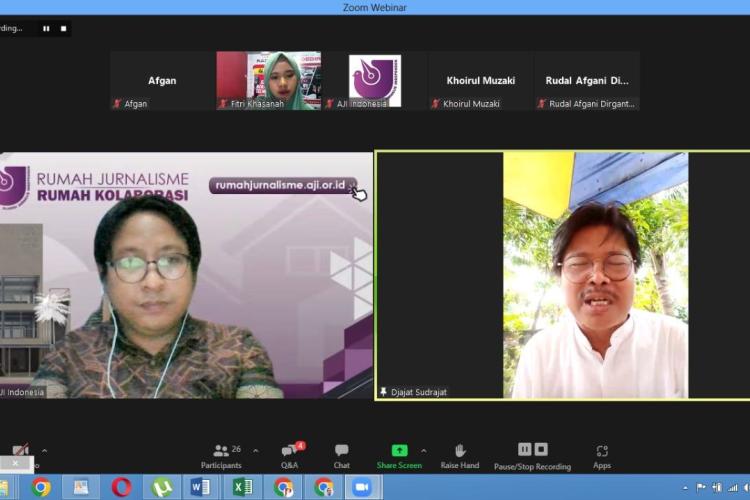The width and height of the screenshot is (750, 500).
Task: Expand the Participants options arrow
Action: coord(256,451)
